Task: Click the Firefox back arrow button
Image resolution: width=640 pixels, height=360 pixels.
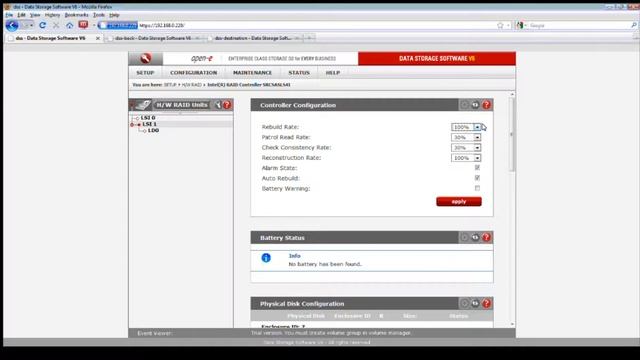Action: coord(12,25)
